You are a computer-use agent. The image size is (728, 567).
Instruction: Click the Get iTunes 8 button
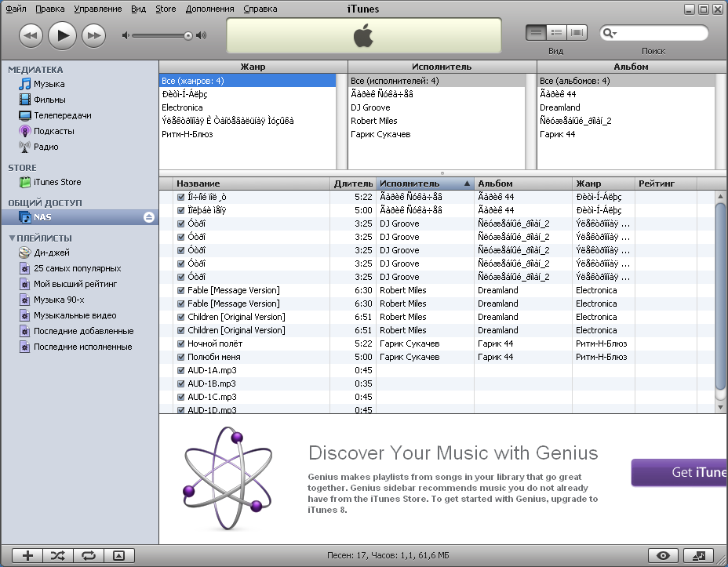(x=679, y=472)
